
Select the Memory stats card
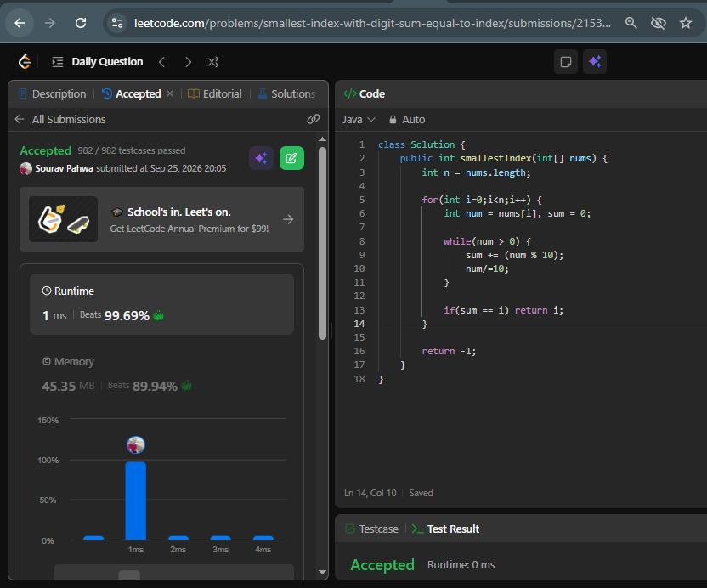click(x=161, y=374)
